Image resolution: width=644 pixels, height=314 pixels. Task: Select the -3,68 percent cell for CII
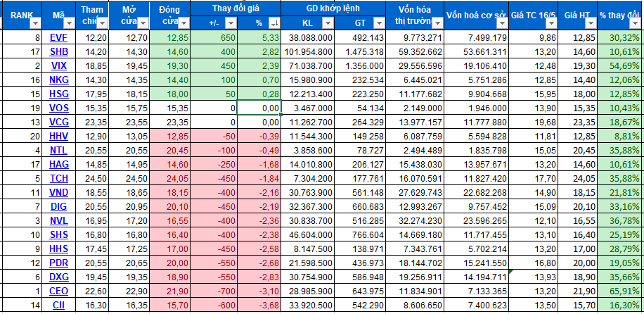[x=259, y=305]
